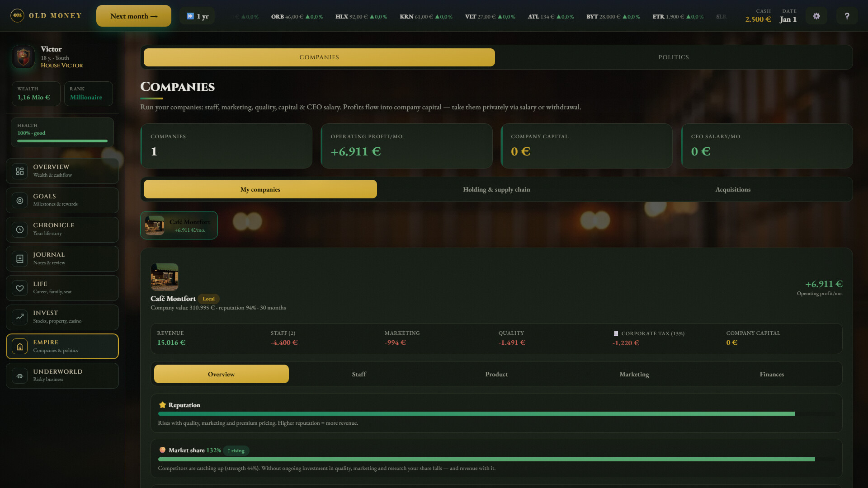Open the Staff sub-tab
The image size is (868, 488).
[359, 374]
